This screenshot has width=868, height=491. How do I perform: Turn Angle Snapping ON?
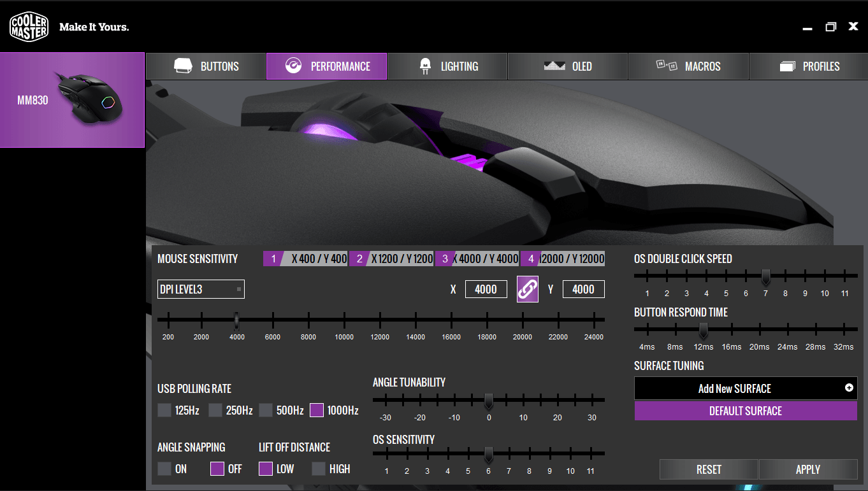164,469
